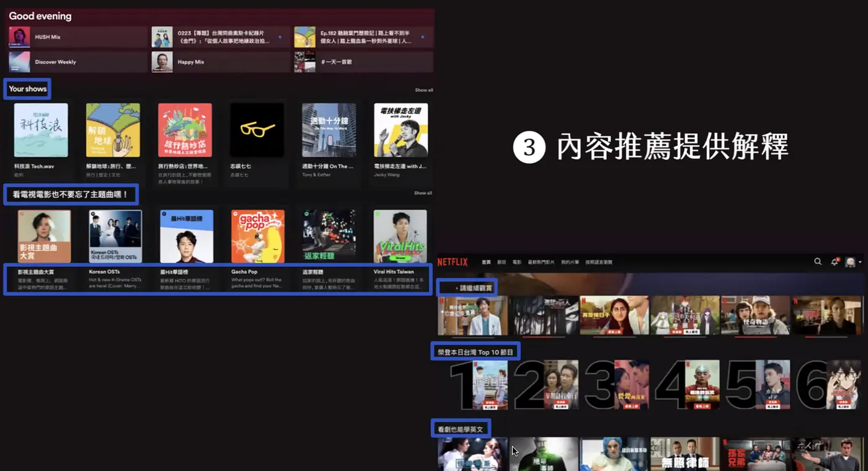Open HUSH Mix shortcut in Spotify
868x471 pixels.
pyautogui.click(x=77, y=37)
